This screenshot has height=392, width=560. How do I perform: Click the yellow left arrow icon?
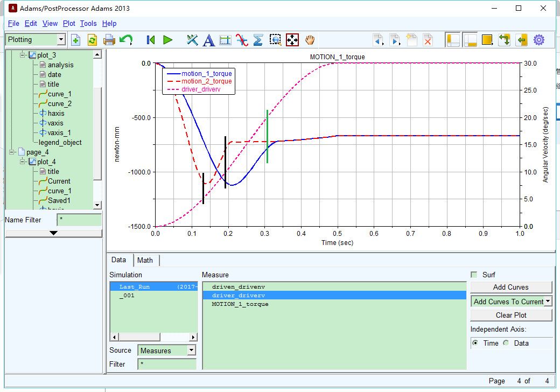pos(522,40)
